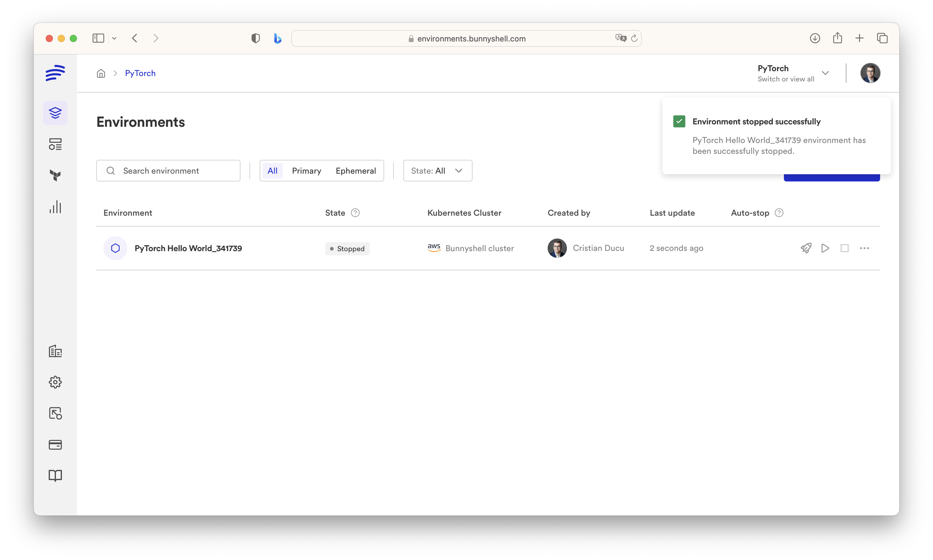Click the deploy rocket icon for PyTorch environment

click(806, 248)
